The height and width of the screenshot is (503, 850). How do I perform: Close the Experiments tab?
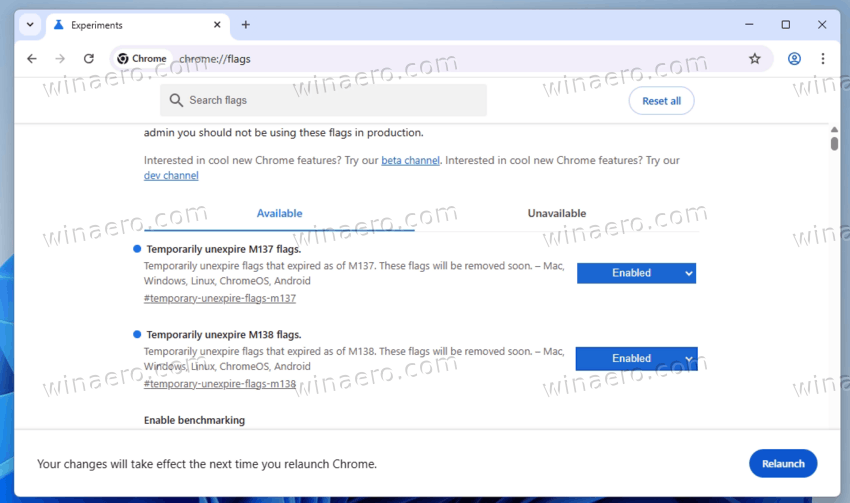click(x=217, y=25)
